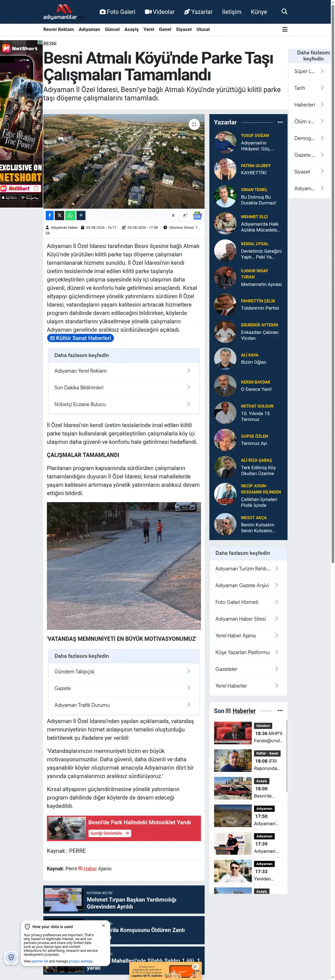
Task: Open 17:50 Adıyaman news thumbnail
Action: pyautogui.click(x=233, y=816)
